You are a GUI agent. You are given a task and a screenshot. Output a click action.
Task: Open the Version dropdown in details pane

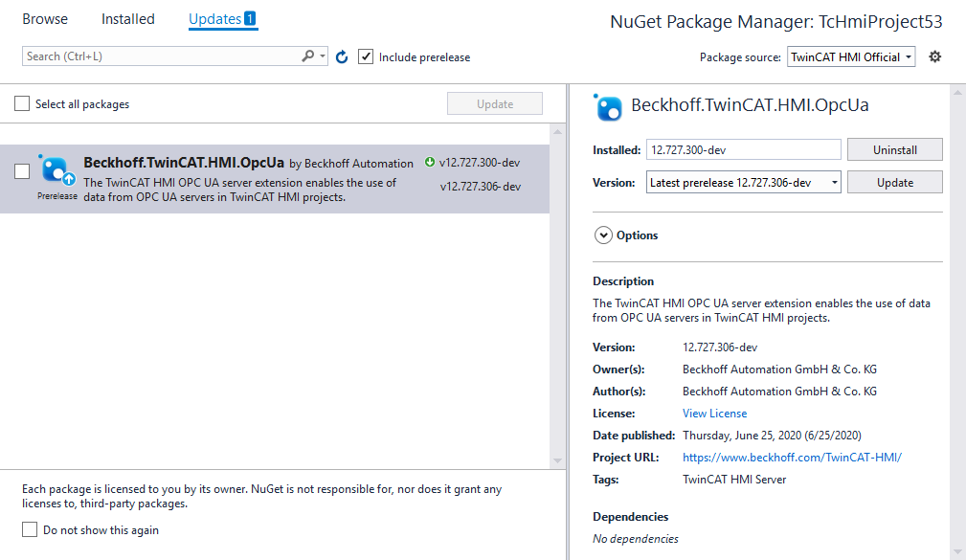(744, 182)
